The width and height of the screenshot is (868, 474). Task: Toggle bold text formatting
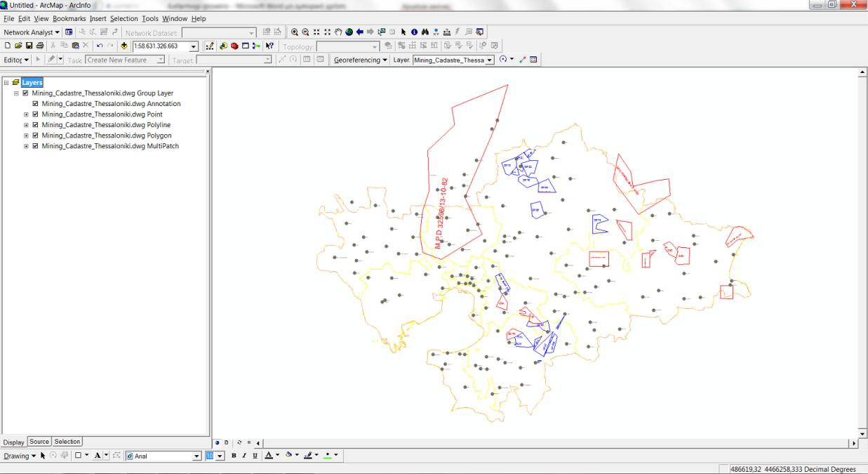234,456
